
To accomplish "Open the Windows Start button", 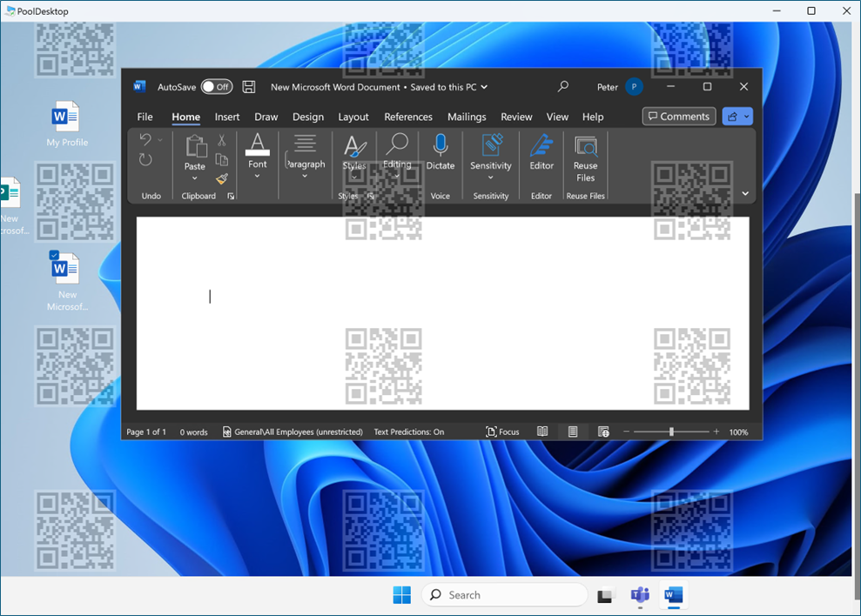I will tap(402, 594).
